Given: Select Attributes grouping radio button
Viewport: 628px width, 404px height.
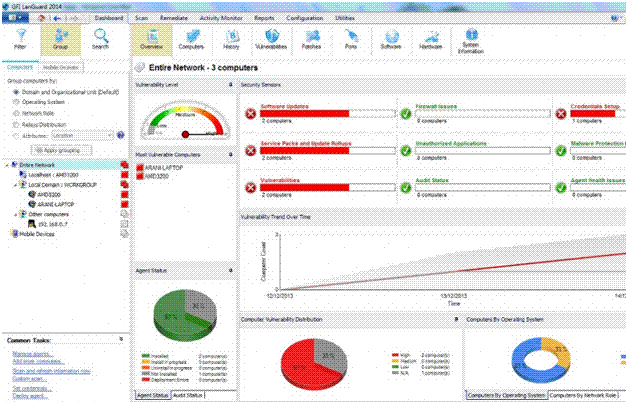Looking at the screenshot, I should [16, 136].
